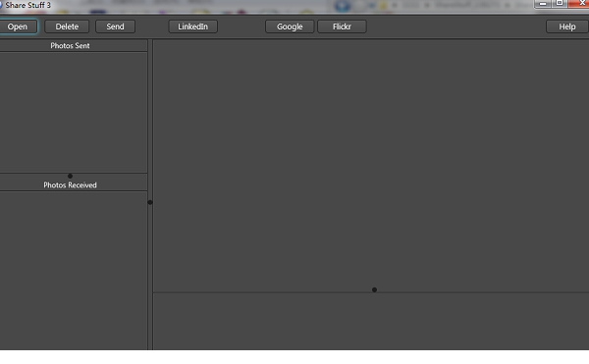Image resolution: width=589 pixels, height=364 pixels.
Task: Click the horizontal splitter dot under preview
Action: click(375, 289)
